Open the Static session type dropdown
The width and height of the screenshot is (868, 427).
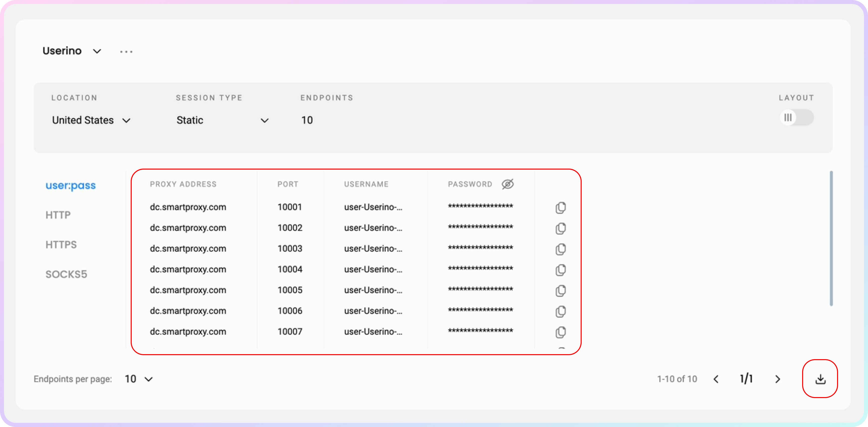pos(223,120)
